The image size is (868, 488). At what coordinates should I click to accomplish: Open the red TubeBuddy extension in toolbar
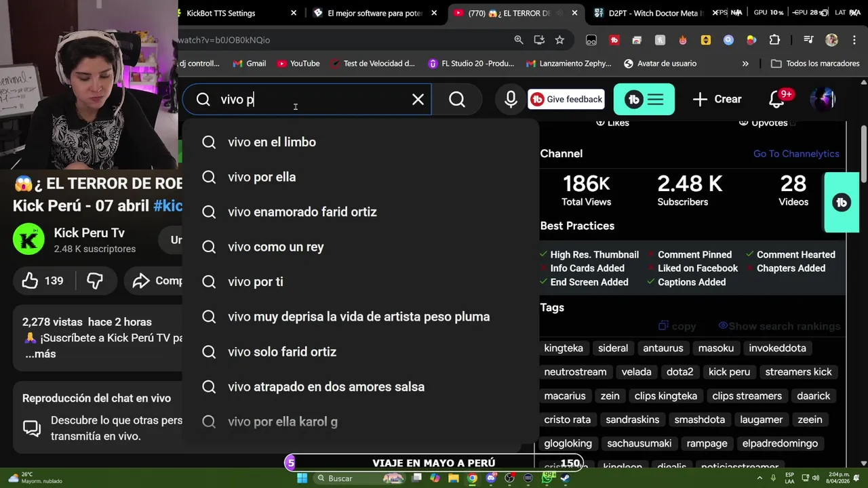(614, 40)
